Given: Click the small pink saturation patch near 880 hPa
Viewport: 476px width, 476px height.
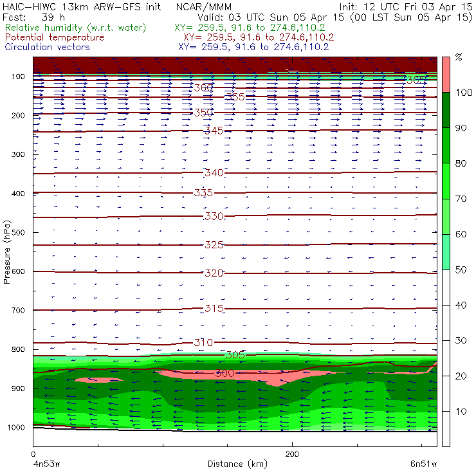Looking at the screenshot, I should pos(99,380).
